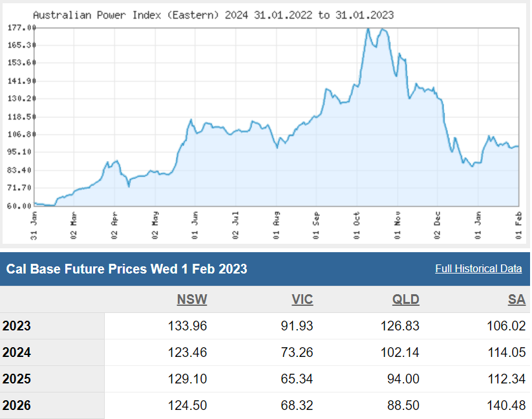
Task: Click the 2026 row label
Action: (17, 405)
